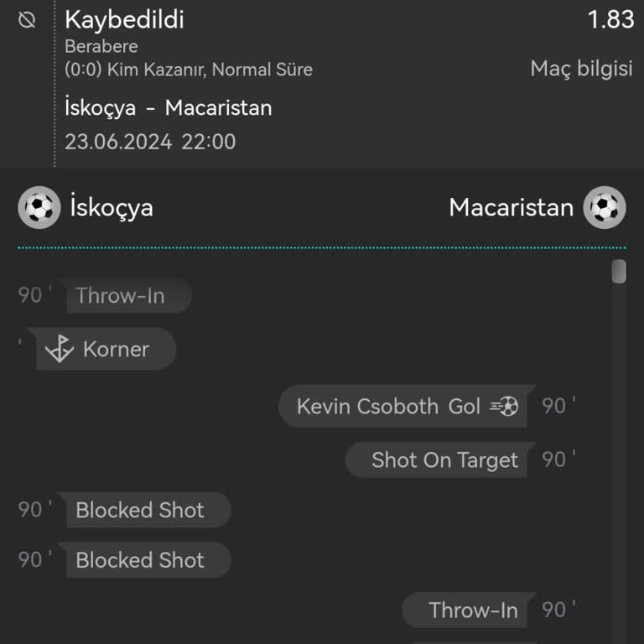Click the 1.83 odds value
Screen dimensions: 644x644
(x=610, y=19)
